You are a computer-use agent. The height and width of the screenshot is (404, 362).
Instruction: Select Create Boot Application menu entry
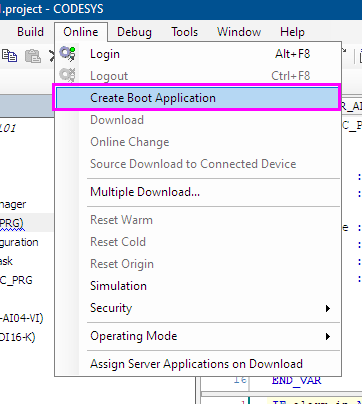(197, 98)
